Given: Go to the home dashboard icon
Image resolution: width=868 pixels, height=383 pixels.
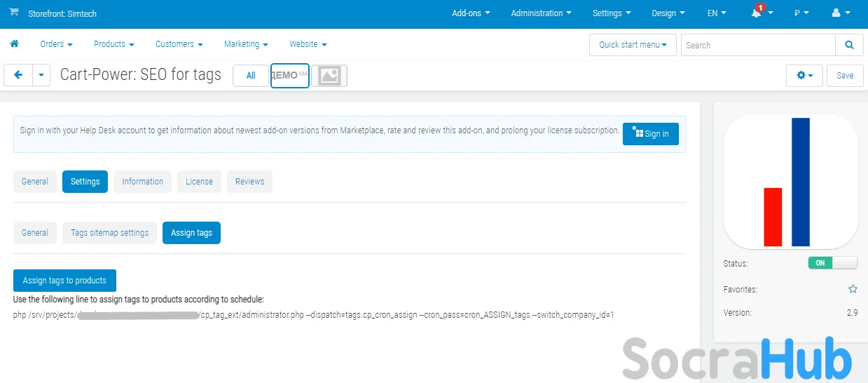Looking at the screenshot, I should point(14,44).
